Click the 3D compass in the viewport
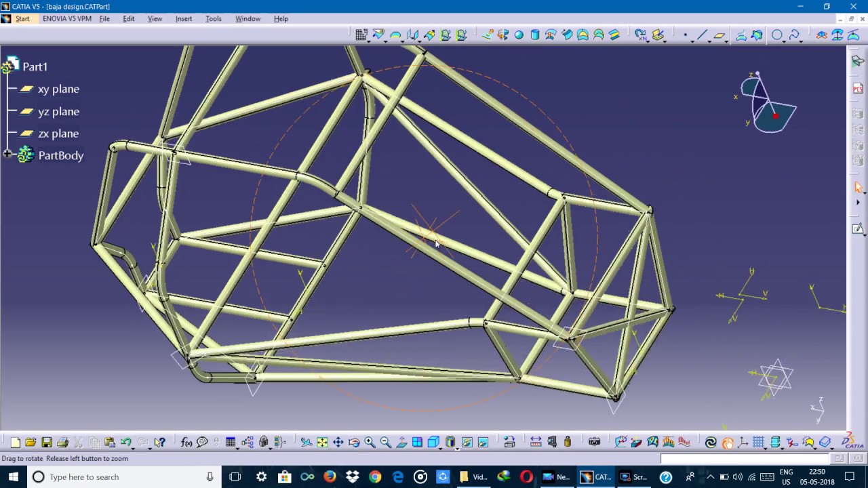868x488 pixels. [768, 103]
